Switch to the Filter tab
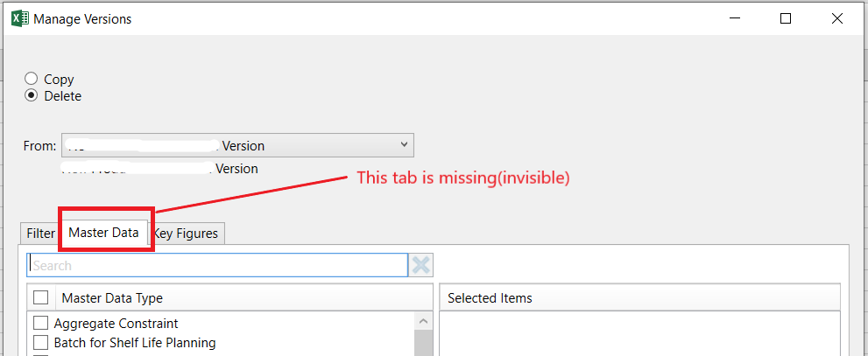This screenshot has width=868, height=356. (x=40, y=234)
